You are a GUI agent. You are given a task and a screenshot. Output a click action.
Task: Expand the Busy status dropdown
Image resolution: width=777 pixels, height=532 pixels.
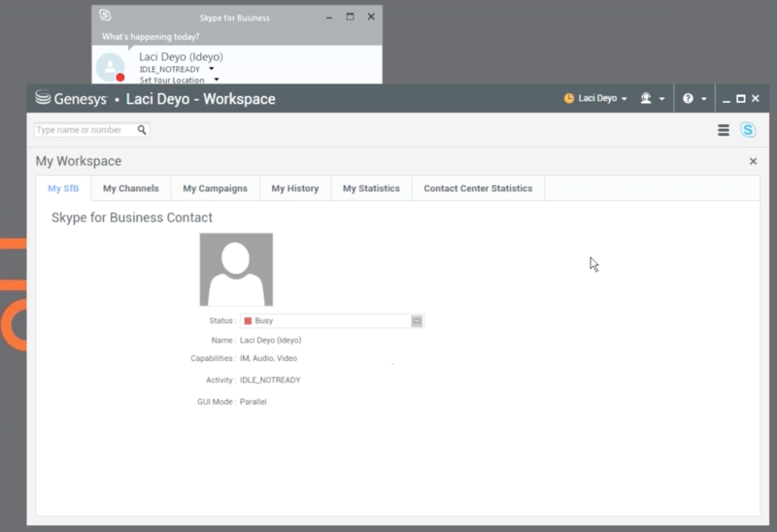[x=417, y=320]
